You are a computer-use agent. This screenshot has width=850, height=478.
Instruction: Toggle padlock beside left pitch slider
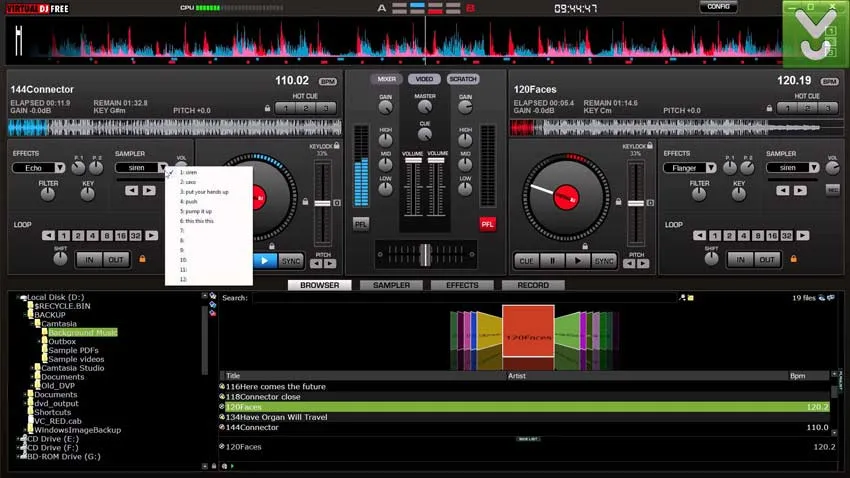pyautogui.click(x=305, y=202)
